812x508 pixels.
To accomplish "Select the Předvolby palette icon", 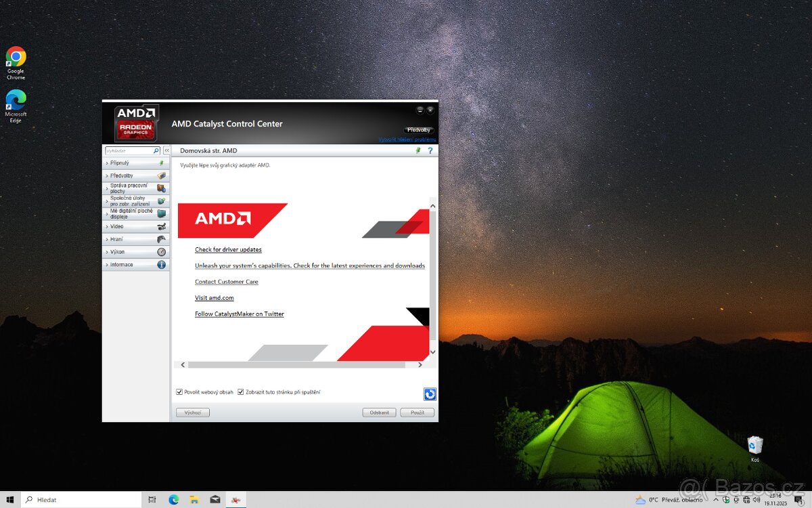I will coord(161,175).
